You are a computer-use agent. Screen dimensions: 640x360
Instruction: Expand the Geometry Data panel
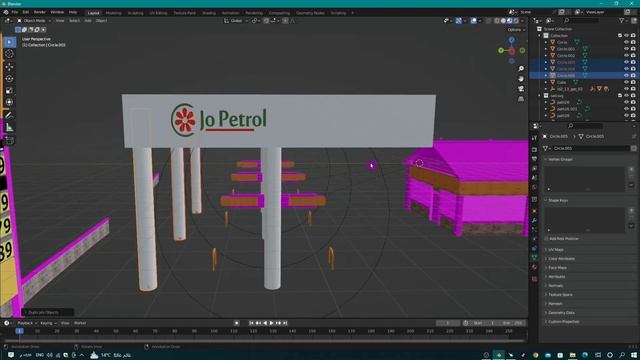pos(561,312)
